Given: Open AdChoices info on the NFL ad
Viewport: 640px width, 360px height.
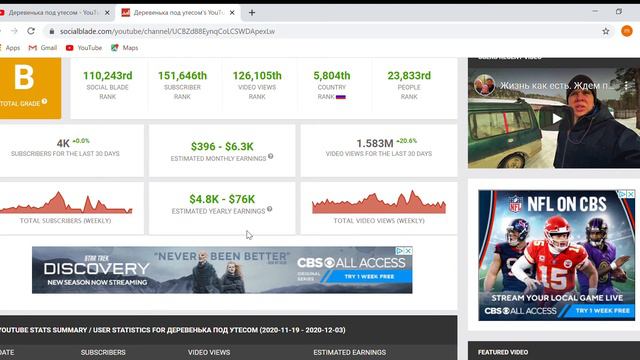Looking at the screenshot, I should [622, 194].
